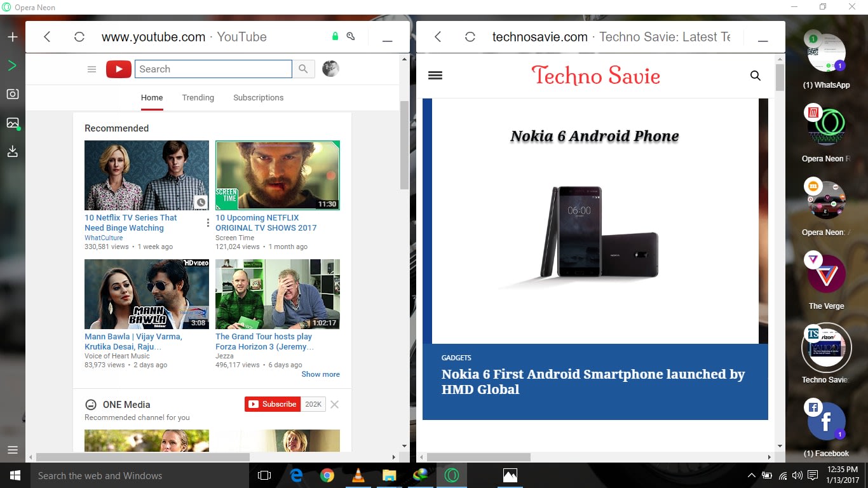Image resolution: width=868 pixels, height=488 pixels.
Task: Switch to the 'Opera Neon:' tab bubble
Action: [x=826, y=201]
